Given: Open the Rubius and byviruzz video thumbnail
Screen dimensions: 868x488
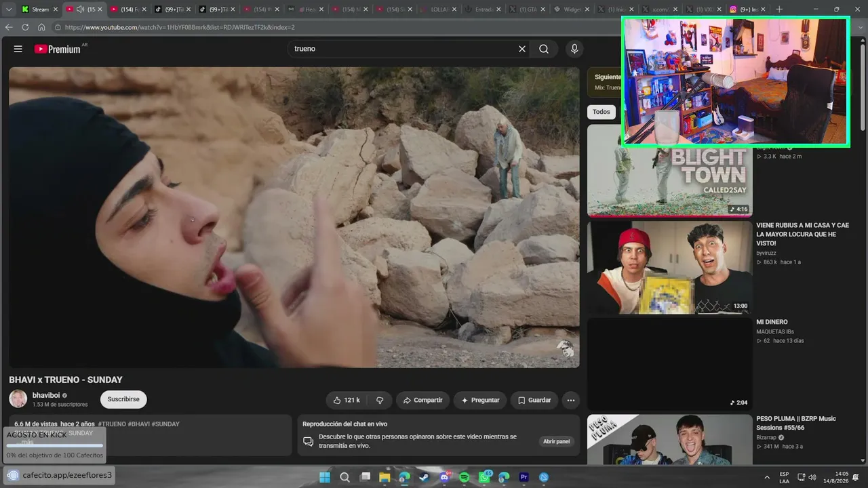Looking at the screenshot, I should click(x=670, y=267).
